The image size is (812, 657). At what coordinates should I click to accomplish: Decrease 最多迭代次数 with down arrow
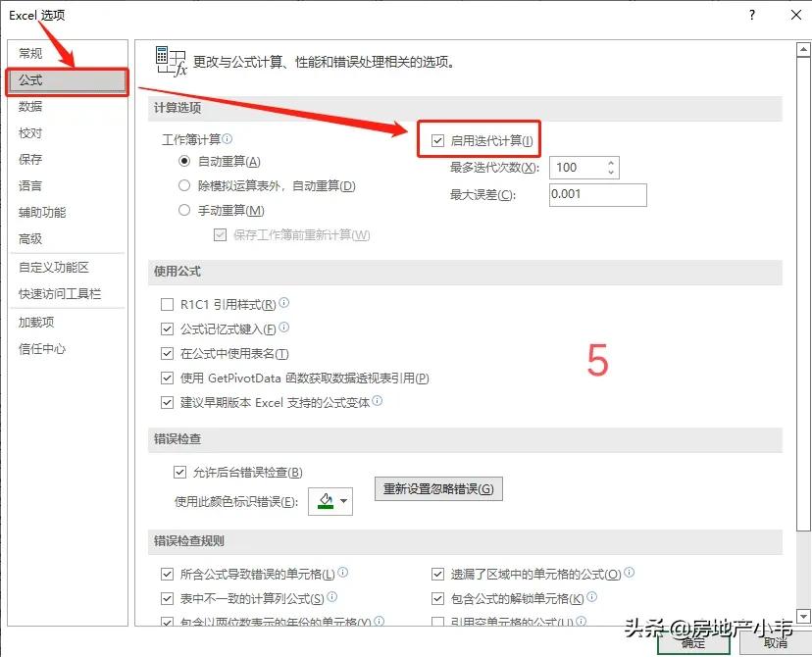click(611, 173)
